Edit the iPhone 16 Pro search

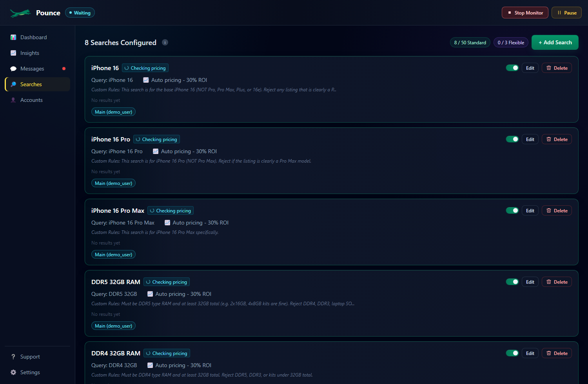coord(530,139)
